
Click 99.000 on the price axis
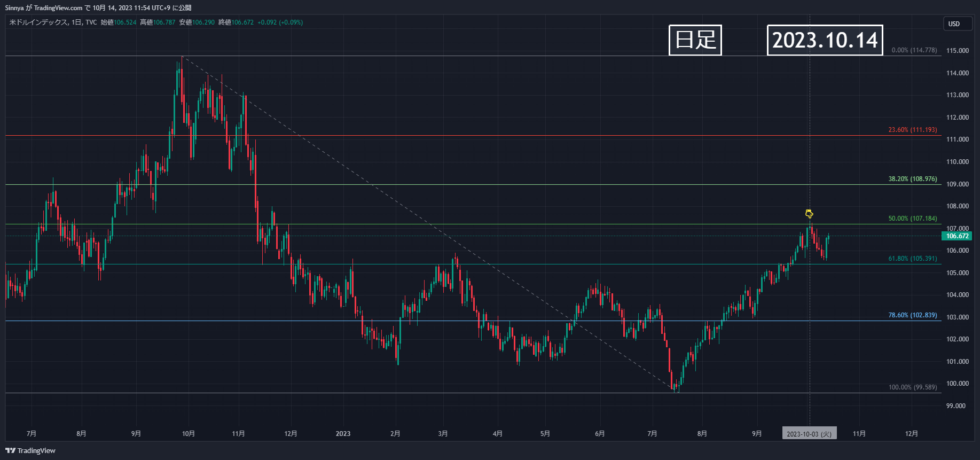[x=955, y=406]
